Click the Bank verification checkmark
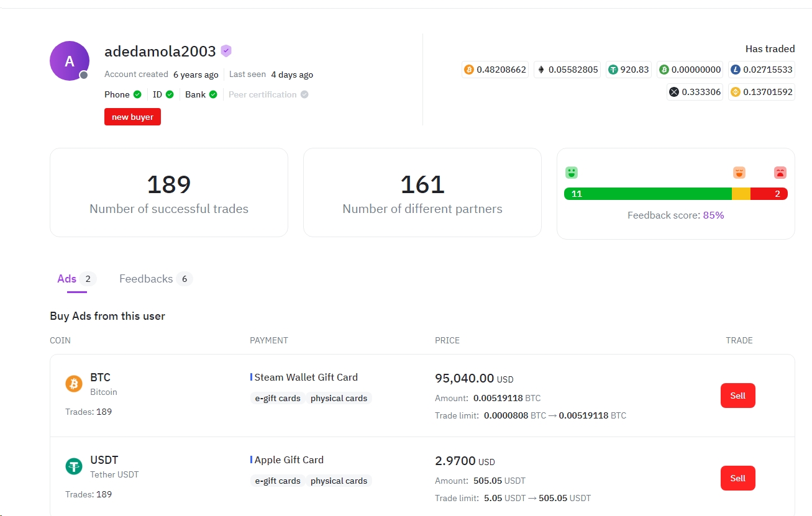812x516 pixels. tap(213, 94)
